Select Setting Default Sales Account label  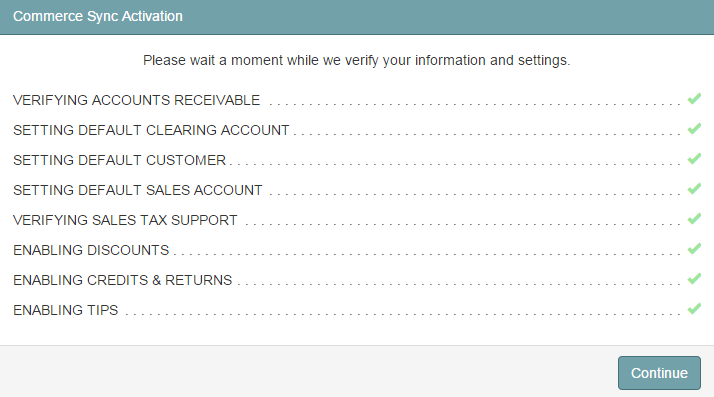138,190
